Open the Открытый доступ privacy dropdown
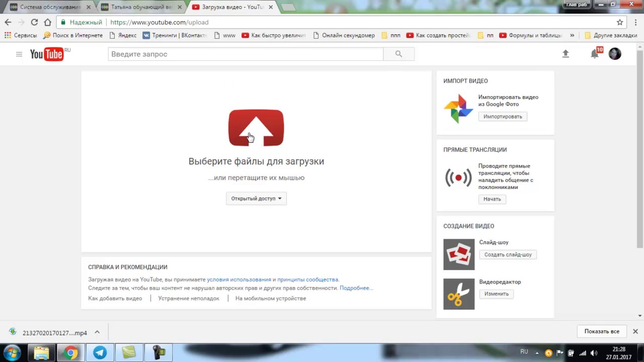Image resolution: width=644 pixels, height=362 pixels. [x=256, y=199]
